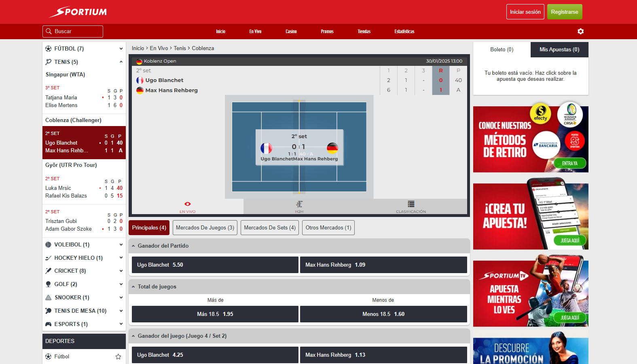Click German flag next to Max Hans Rehberg

pos(140,90)
